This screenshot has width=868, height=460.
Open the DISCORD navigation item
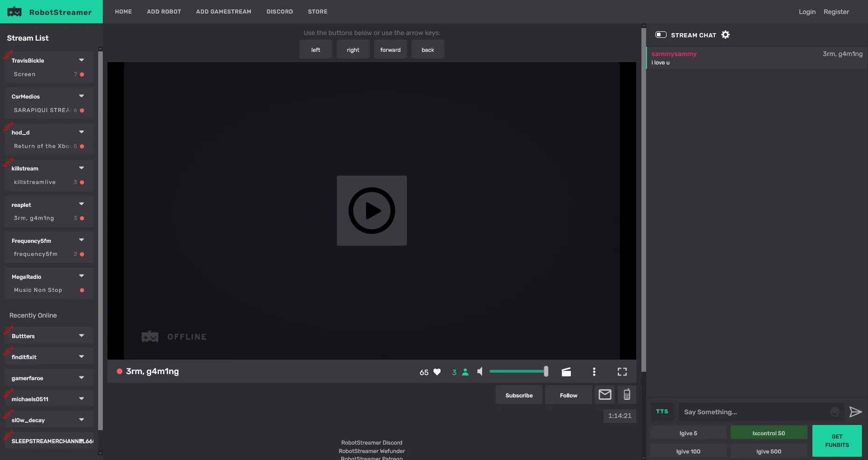coord(279,12)
